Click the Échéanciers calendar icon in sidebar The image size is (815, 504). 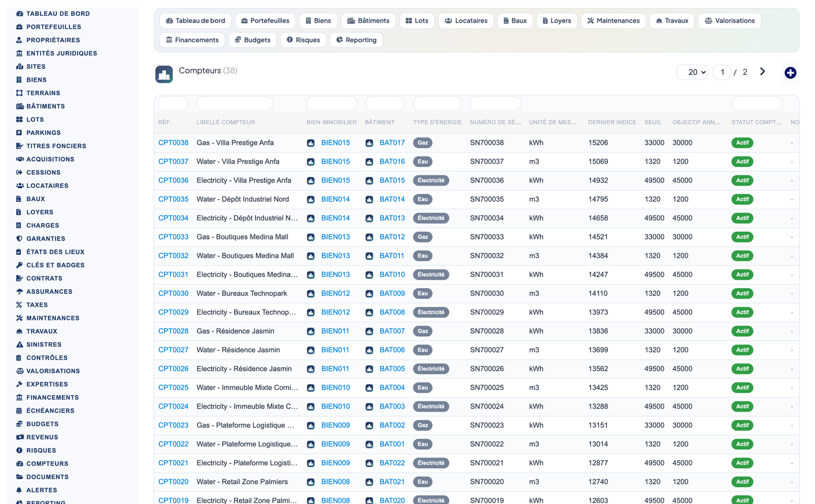tap(20, 411)
